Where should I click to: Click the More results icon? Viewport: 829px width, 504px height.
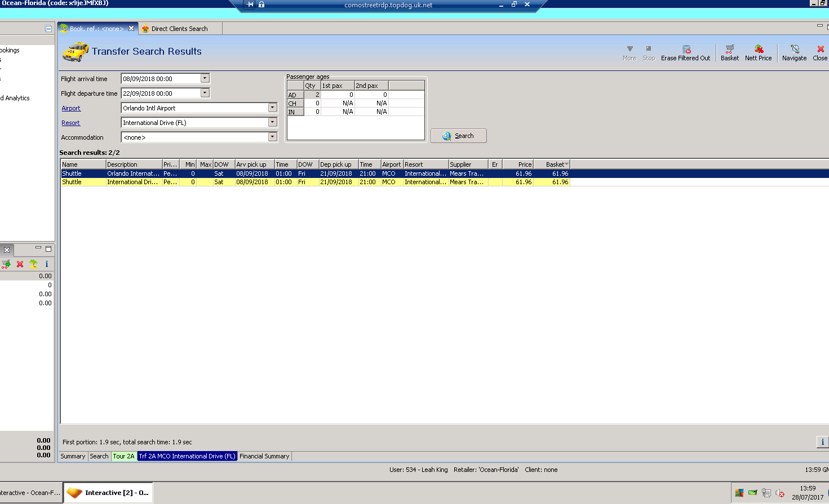[x=629, y=49]
